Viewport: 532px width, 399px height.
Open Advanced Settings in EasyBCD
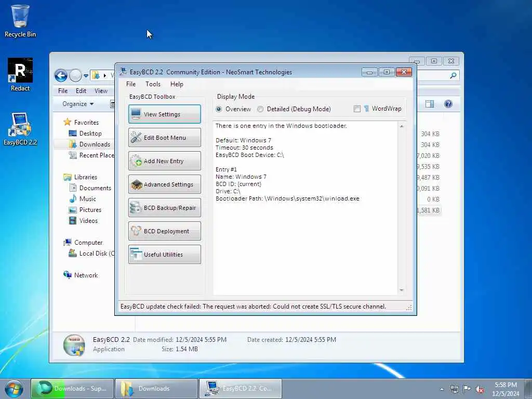[x=165, y=184]
